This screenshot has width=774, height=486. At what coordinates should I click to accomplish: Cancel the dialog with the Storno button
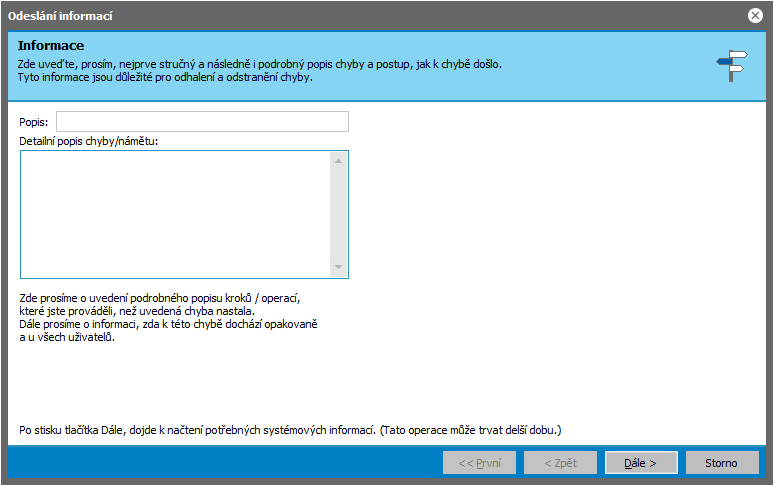722,463
